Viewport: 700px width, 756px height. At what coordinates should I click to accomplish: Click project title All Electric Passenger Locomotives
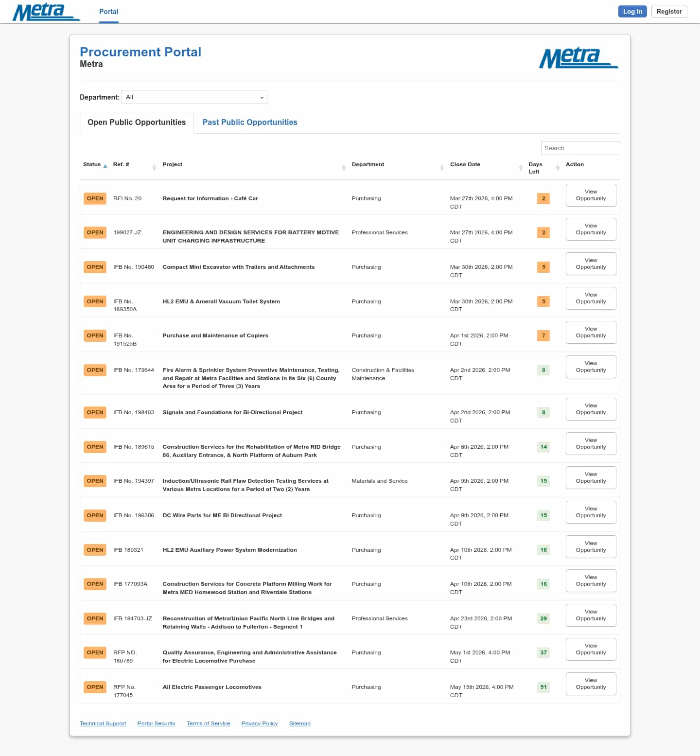click(x=212, y=687)
